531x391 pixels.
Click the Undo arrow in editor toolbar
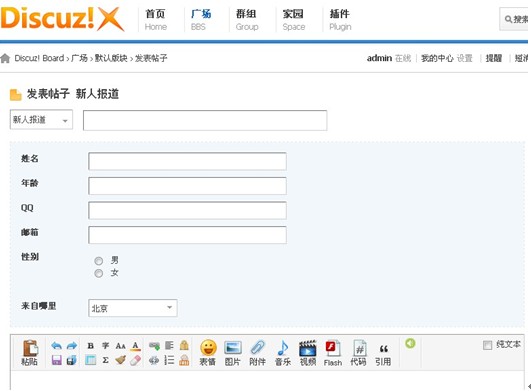click(57, 346)
